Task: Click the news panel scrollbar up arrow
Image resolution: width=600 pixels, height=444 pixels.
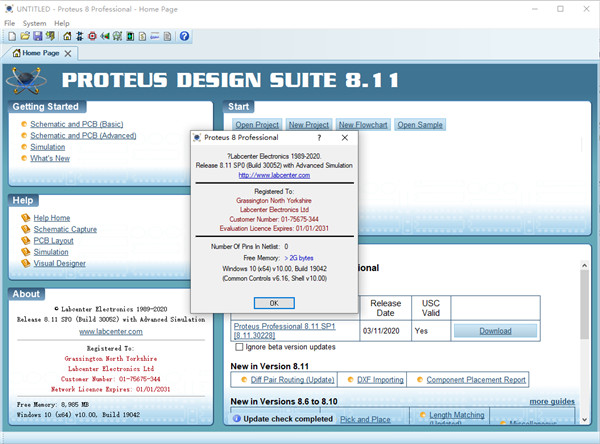Action: [584, 265]
